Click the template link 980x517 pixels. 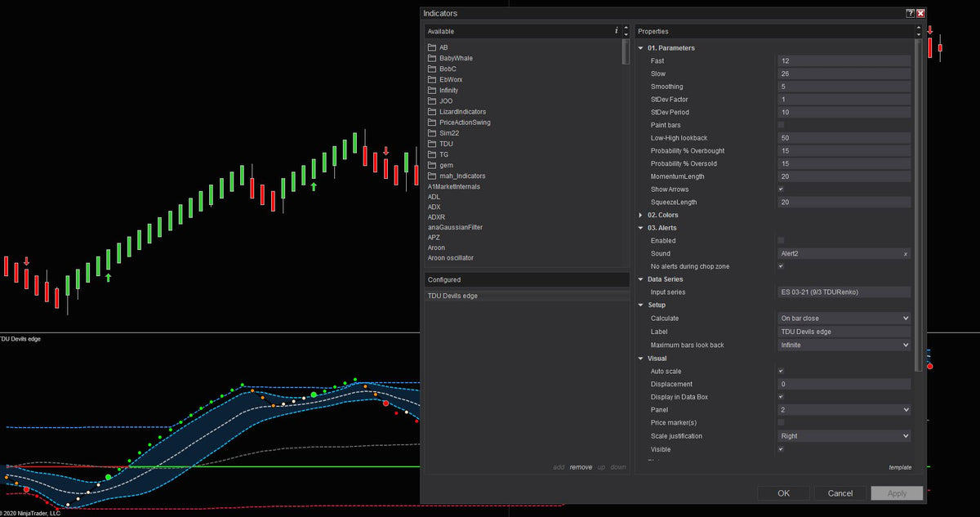898,467
